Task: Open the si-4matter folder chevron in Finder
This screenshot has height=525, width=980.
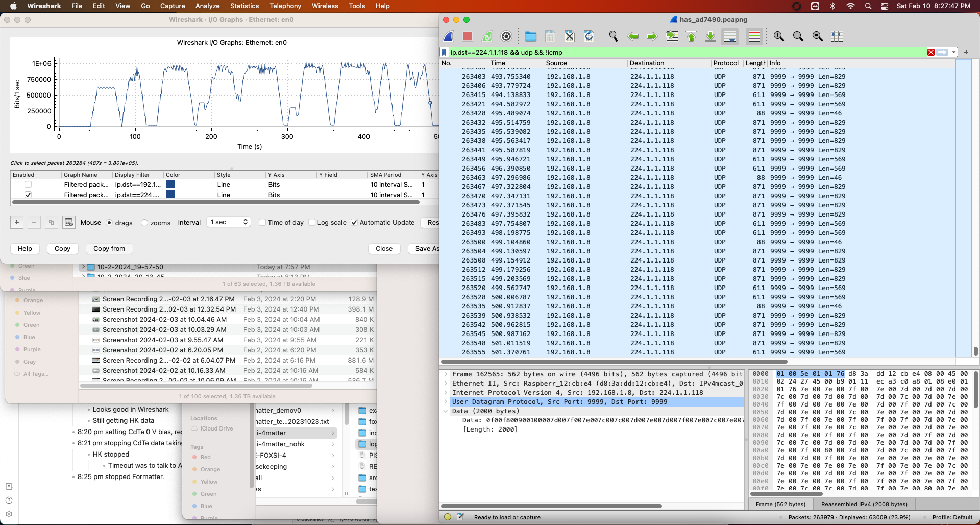Action: tap(333, 433)
